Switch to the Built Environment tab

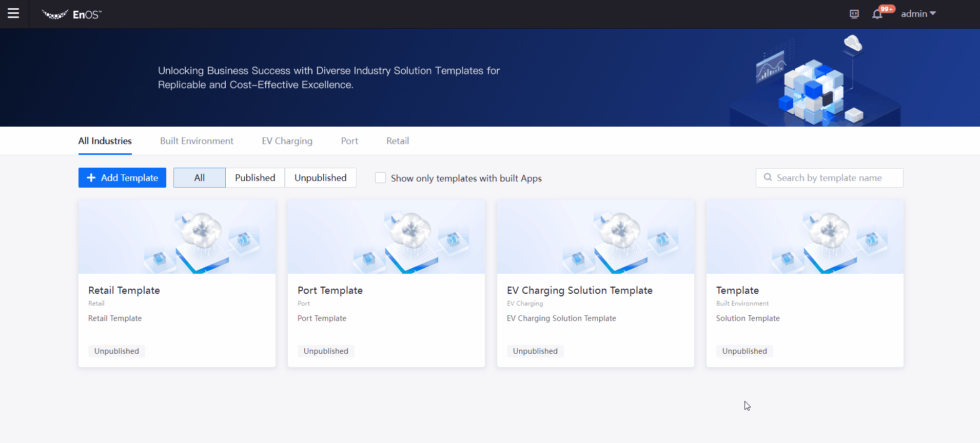coord(197,141)
